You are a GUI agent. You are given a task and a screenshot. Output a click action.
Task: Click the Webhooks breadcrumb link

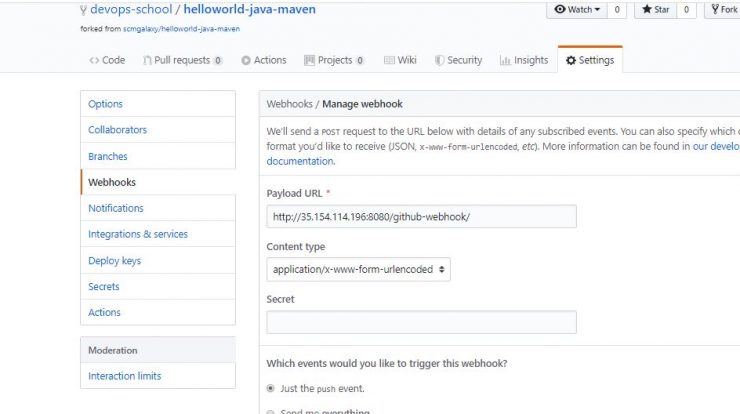point(289,104)
